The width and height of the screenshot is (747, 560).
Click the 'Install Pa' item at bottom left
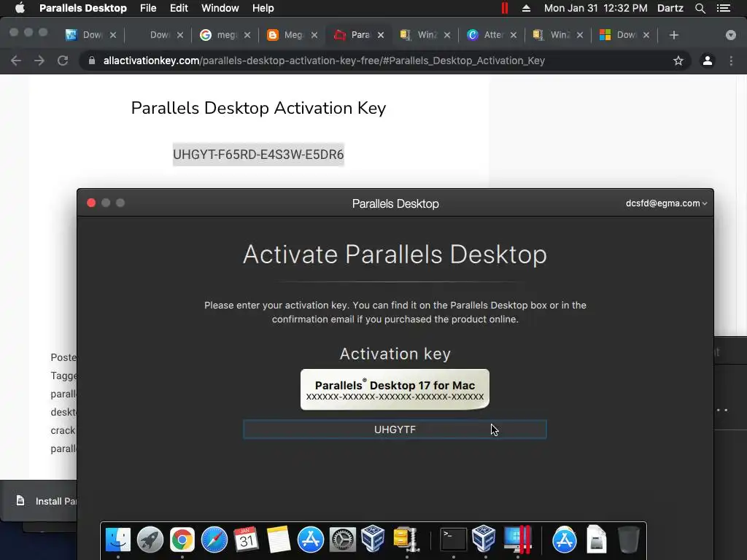pos(47,501)
